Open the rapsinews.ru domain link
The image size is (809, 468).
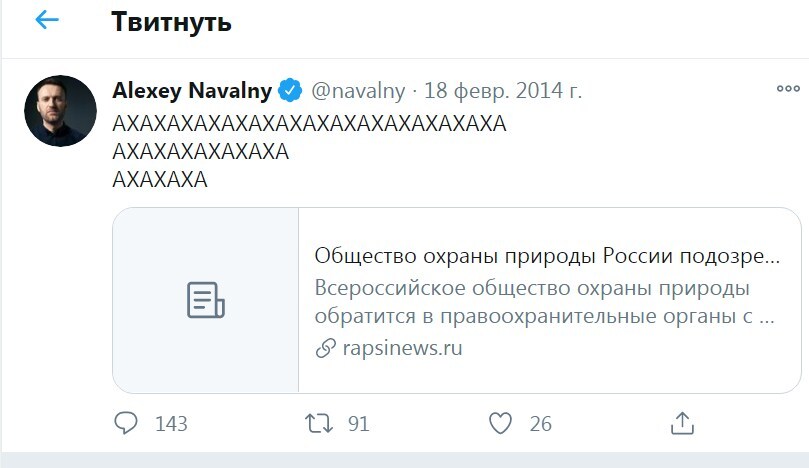click(x=402, y=349)
